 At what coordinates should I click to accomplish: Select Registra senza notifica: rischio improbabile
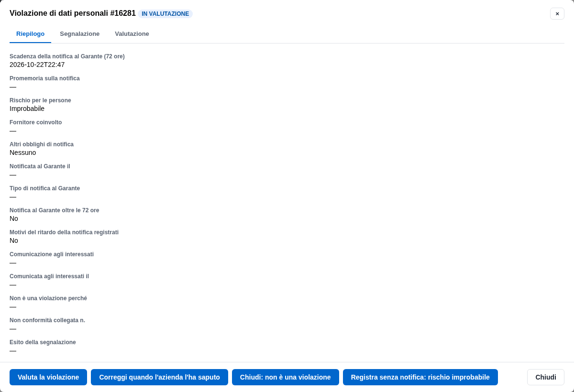(420, 377)
